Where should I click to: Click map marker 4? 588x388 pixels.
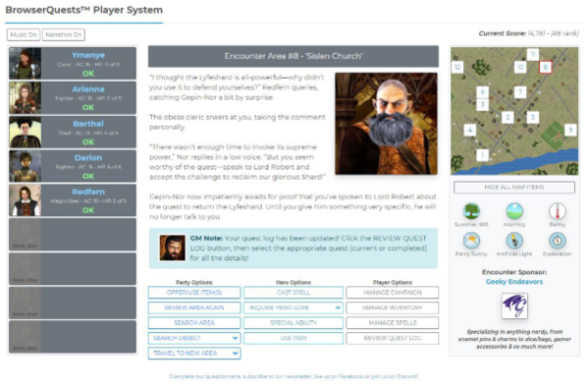(x=470, y=130)
